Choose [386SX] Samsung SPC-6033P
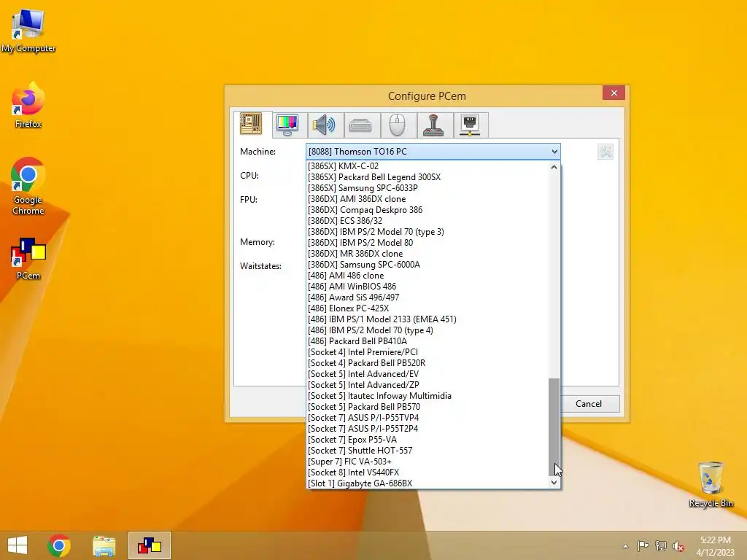747x560 pixels. [427, 188]
